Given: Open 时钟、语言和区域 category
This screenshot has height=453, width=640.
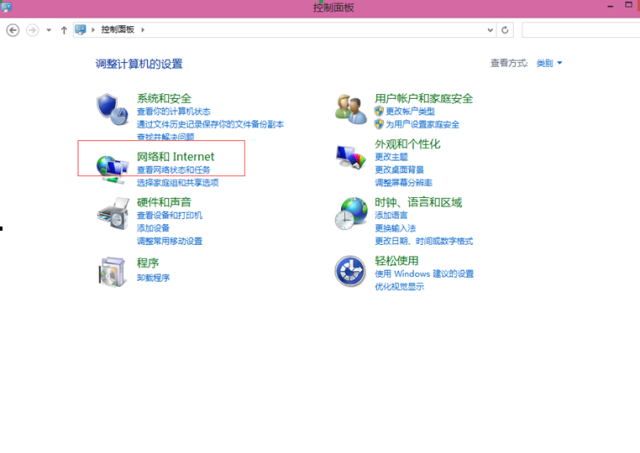Looking at the screenshot, I should click(418, 202).
